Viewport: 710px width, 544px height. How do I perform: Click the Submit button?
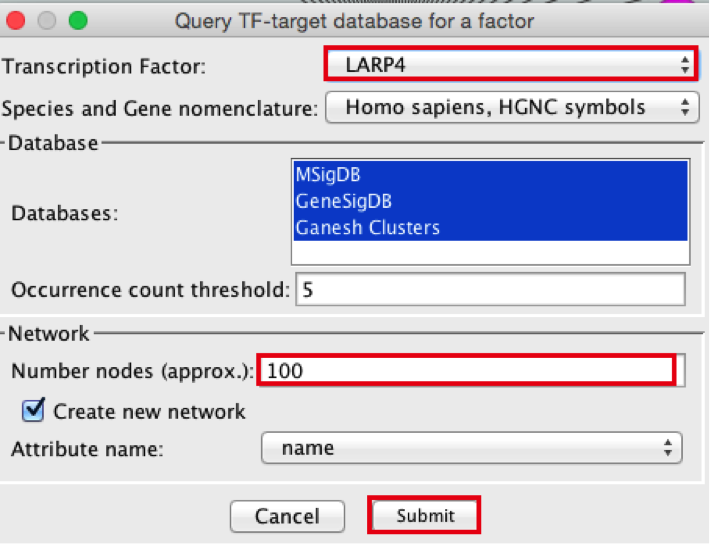pyautogui.click(x=425, y=516)
